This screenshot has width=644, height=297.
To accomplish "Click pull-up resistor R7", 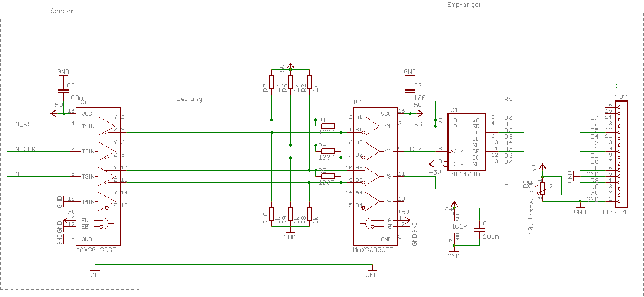I will coord(271,82).
